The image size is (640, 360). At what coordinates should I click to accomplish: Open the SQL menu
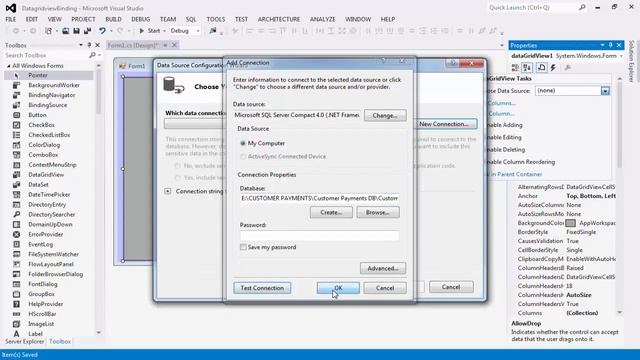pyautogui.click(x=191, y=19)
